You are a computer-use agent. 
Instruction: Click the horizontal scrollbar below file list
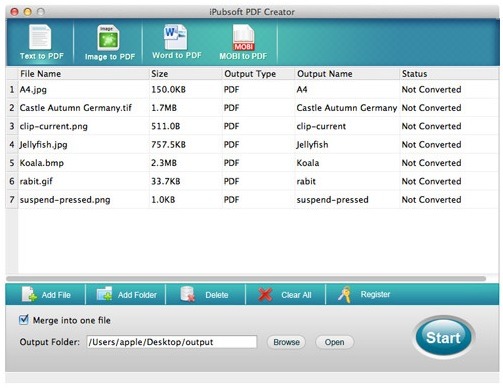(x=246, y=278)
